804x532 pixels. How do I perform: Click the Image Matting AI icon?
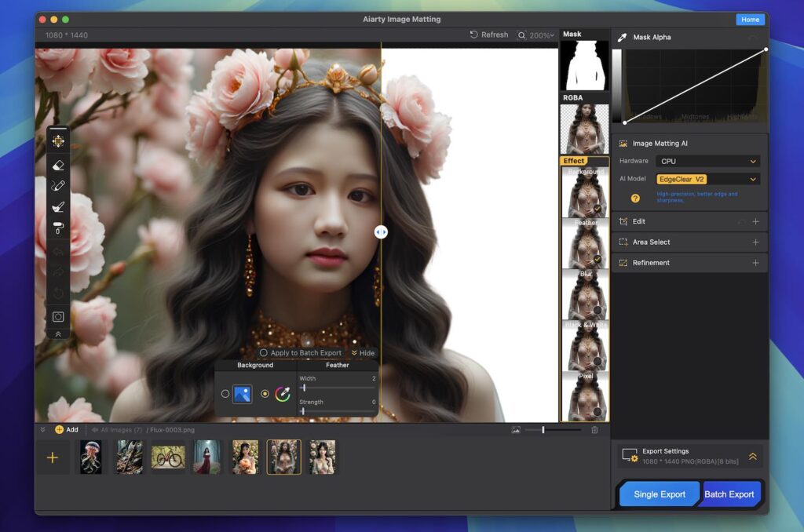623,144
